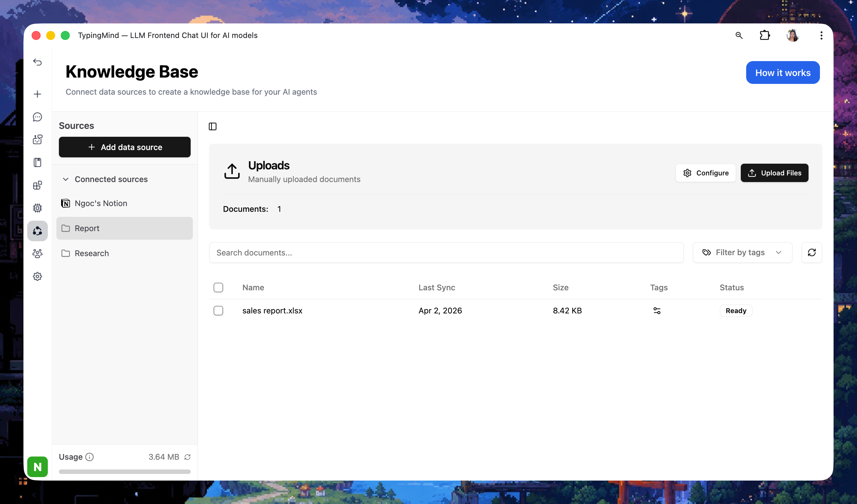
Task: Start a new chat with the plus icon
Action: click(x=37, y=94)
